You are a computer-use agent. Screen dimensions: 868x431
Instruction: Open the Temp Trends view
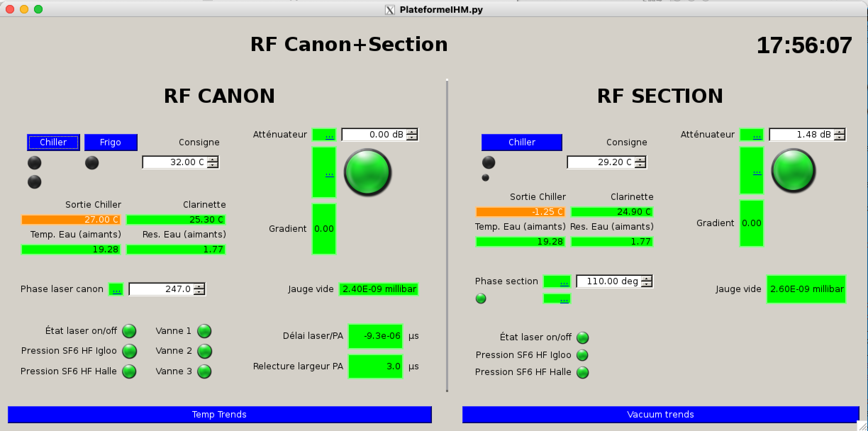coord(219,414)
